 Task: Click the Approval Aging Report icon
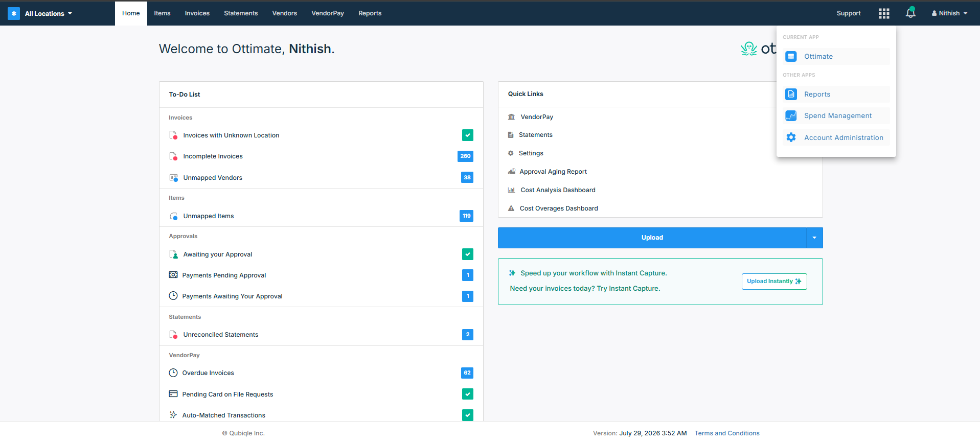coord(511,172)
